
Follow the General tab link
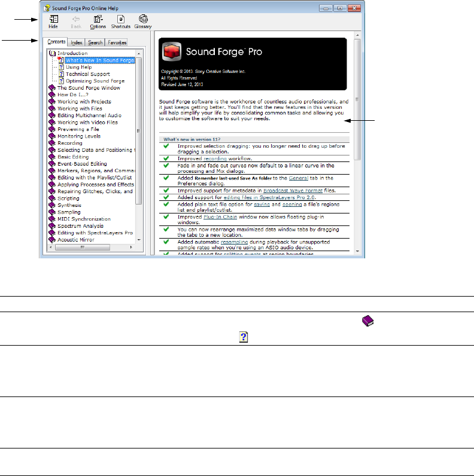[x=299, y=178]
